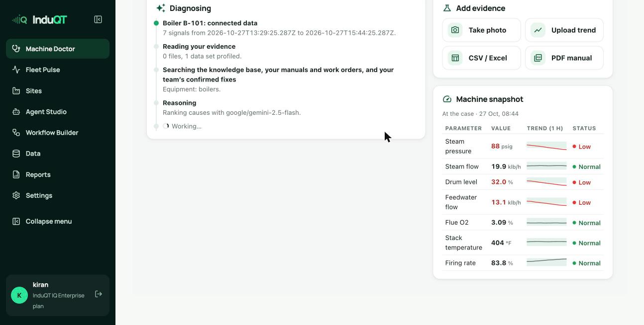Open the Machine Doctor stethoscope icon

[x=16, y=49]
